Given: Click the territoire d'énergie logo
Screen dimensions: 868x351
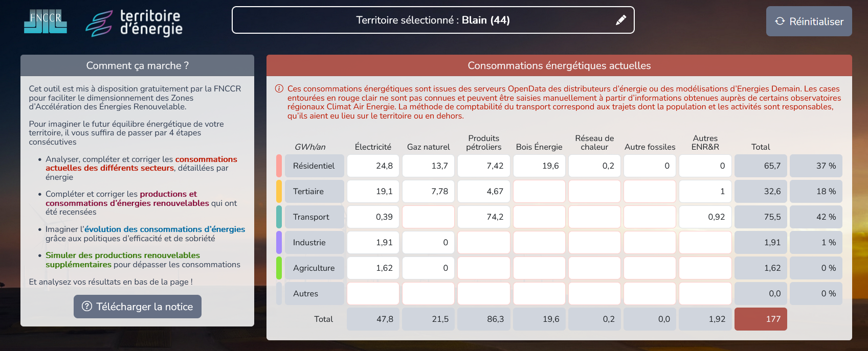Looking at the screenshot, I should point(134,23).
